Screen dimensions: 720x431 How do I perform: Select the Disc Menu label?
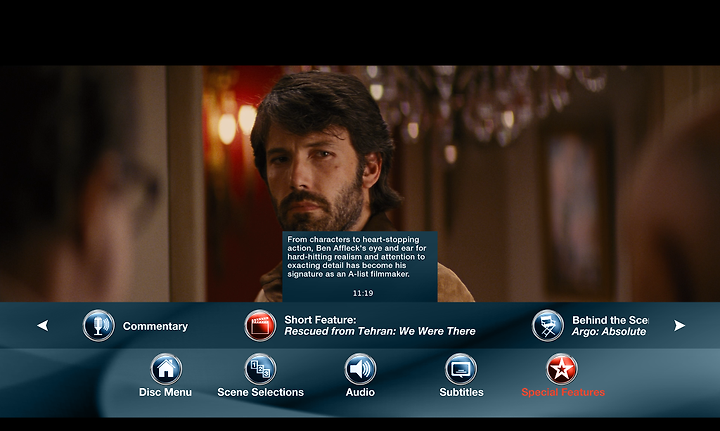pyautogui.click(x=165, y=392)
